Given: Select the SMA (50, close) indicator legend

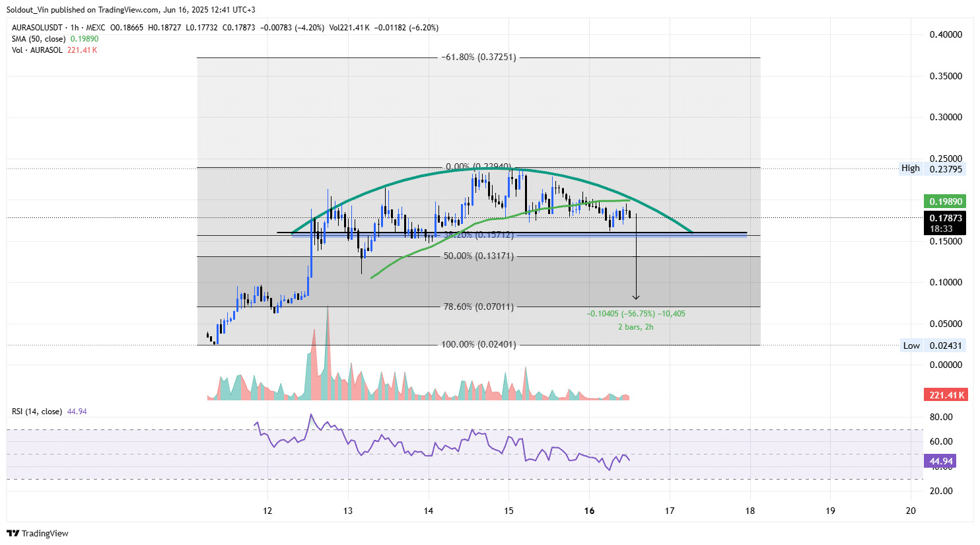Looking at the screenshot, I should click(38, 39).
